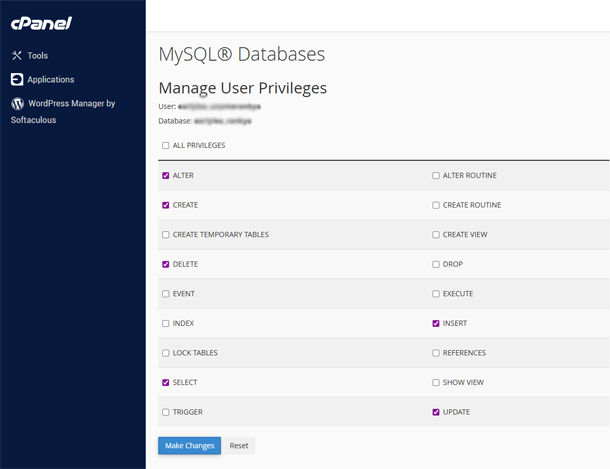Click the Applications sidebar icon
The width and height of the screenshot is (610, 469).
click(x=17, y=79)
